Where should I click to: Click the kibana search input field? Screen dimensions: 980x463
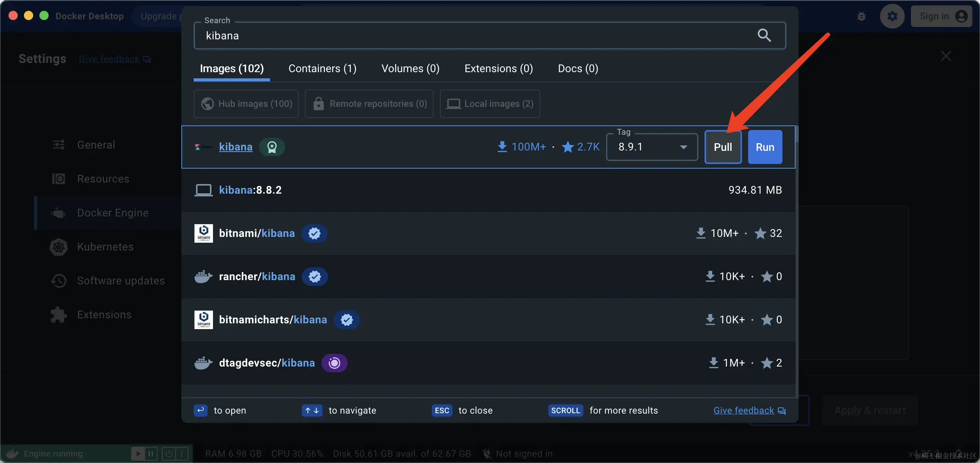(463, 35)
